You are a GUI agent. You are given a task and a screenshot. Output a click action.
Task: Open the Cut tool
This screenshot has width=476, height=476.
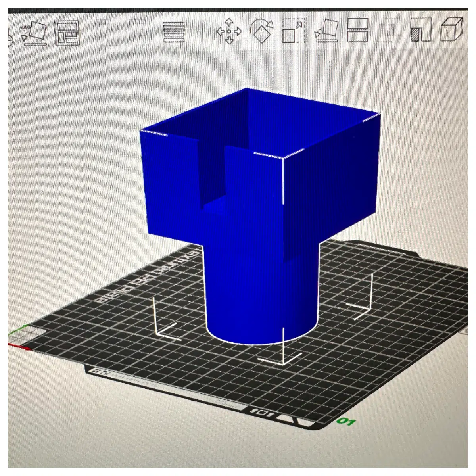point(357,30)
